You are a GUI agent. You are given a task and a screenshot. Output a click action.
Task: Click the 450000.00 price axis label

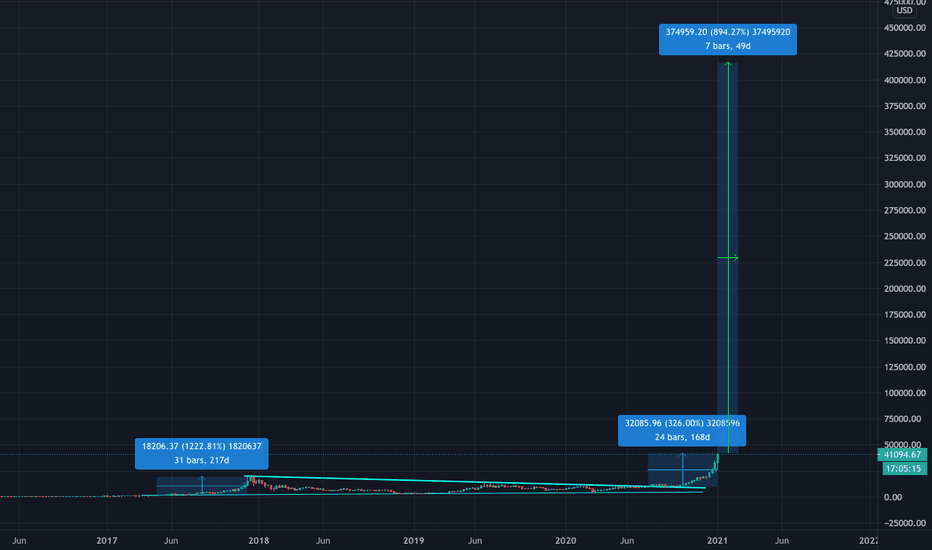click(x=905, y=28)
